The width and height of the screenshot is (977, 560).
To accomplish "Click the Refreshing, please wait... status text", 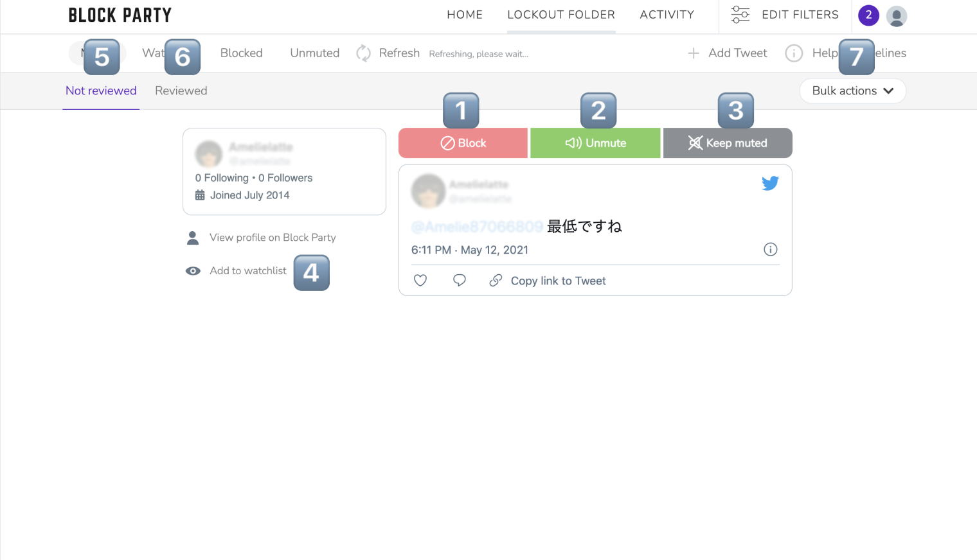I will click(479, 54).
